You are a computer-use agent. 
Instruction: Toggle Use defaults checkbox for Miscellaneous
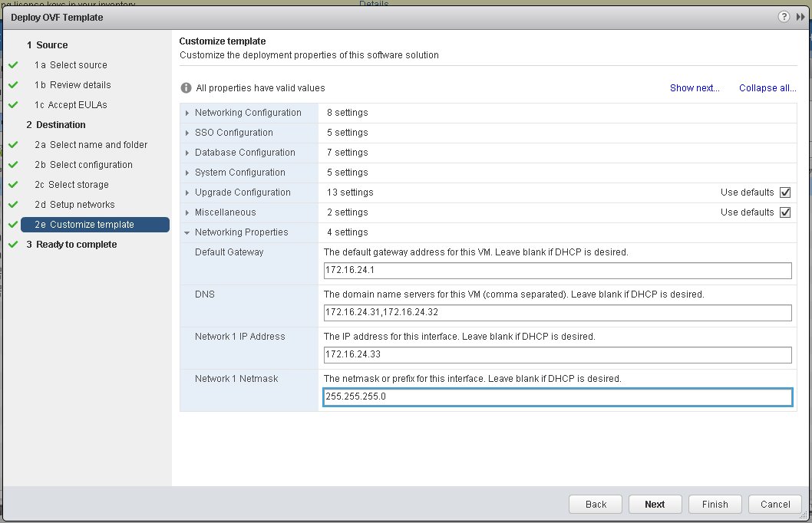(784, 212)
